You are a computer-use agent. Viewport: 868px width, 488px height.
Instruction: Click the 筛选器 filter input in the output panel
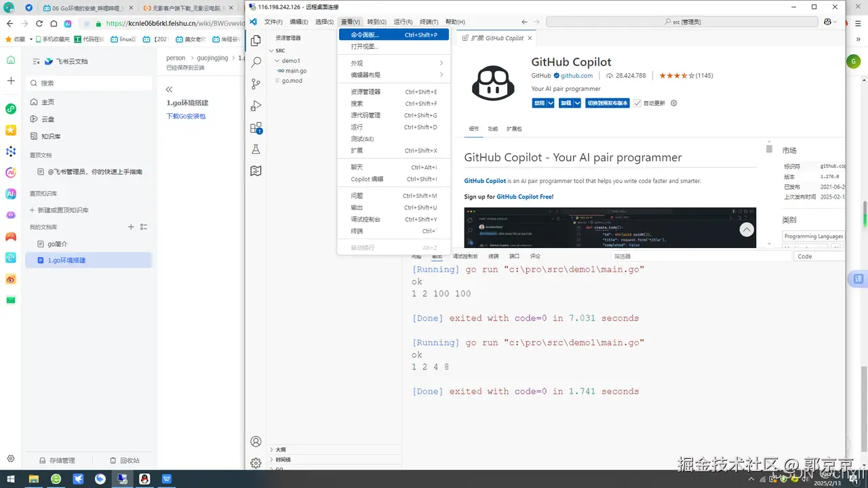701,256
